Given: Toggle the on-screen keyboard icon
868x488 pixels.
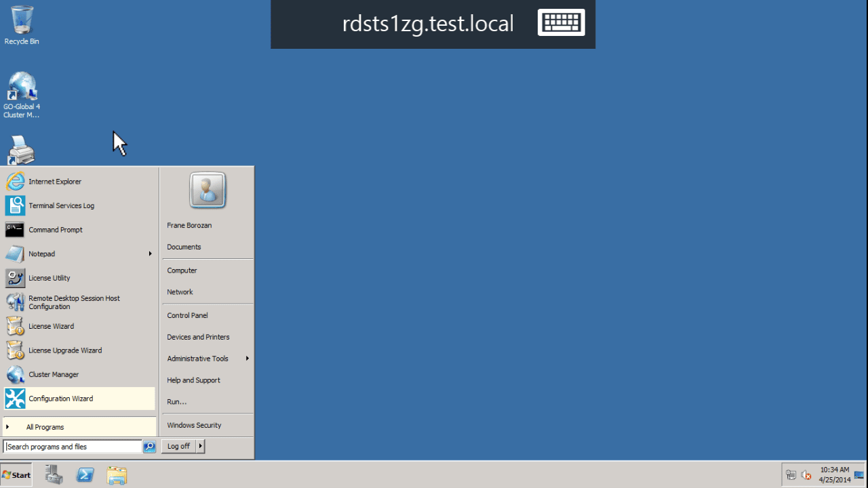Looking at the screenshot, I should [x=561, y=22].
